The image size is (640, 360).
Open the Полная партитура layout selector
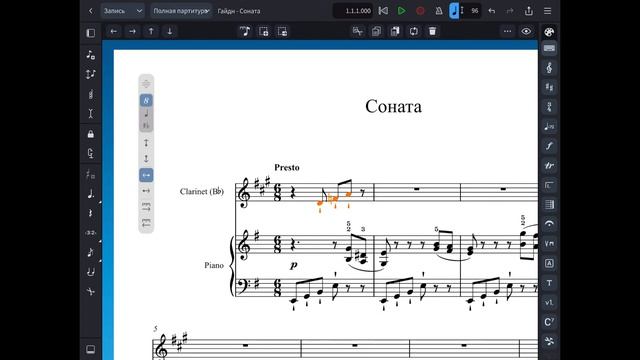tap(181, 11)
